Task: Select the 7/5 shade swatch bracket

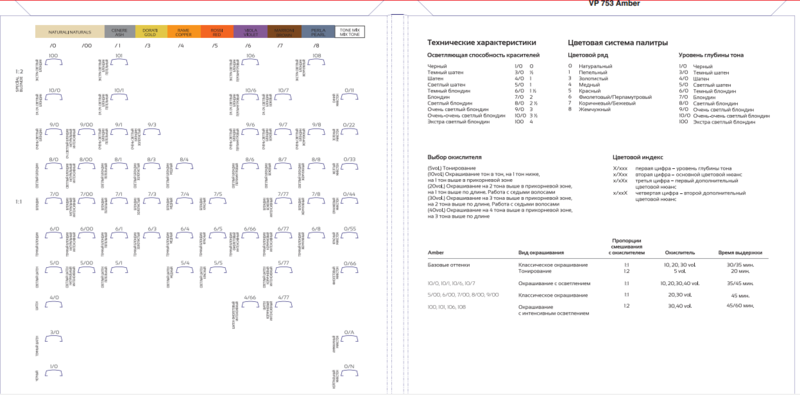Action: (218, 201)
